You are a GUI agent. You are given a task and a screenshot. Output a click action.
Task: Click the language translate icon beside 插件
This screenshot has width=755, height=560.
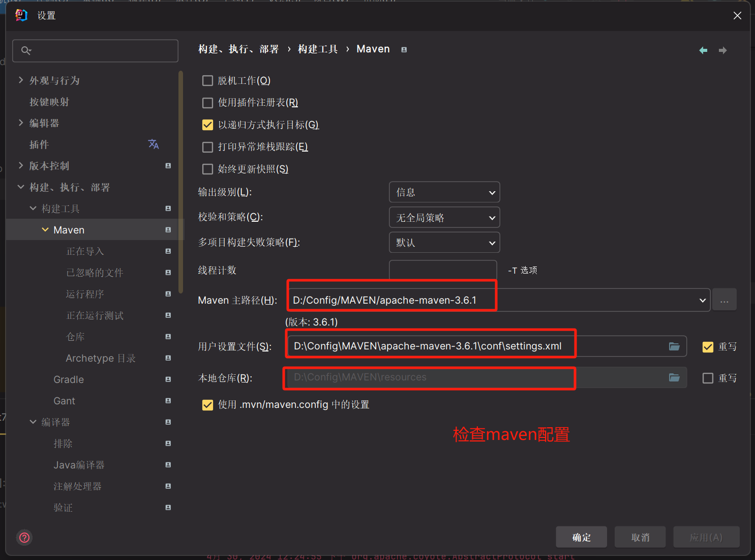pyautogui.click(x=154, y=144)
